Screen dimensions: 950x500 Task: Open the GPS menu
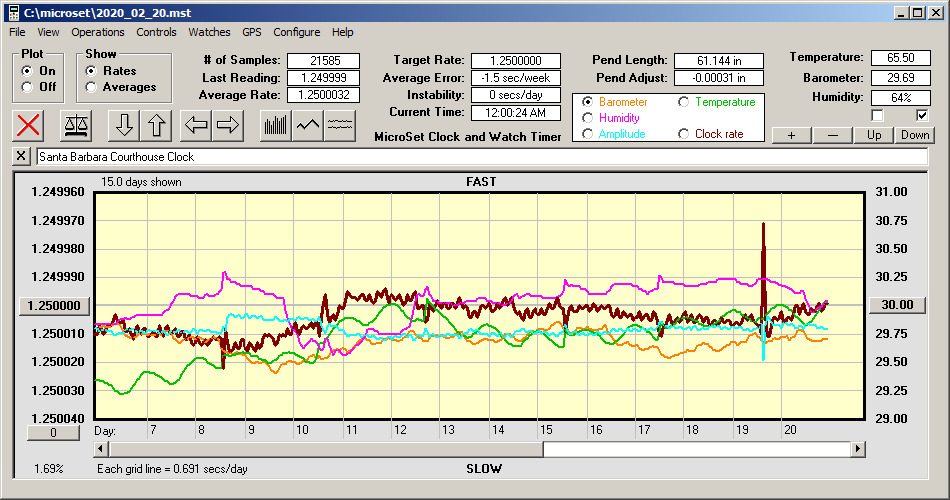click(251, 32)
